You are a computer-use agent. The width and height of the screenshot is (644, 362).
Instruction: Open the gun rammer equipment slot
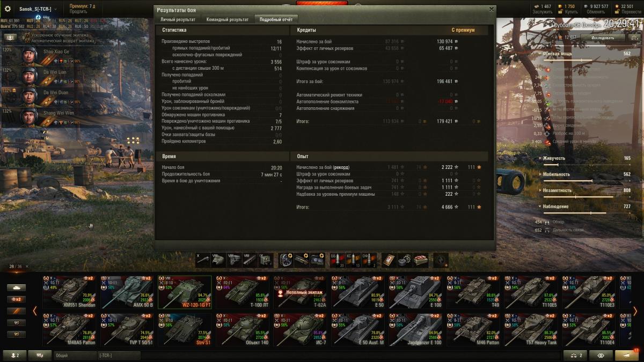302,260
